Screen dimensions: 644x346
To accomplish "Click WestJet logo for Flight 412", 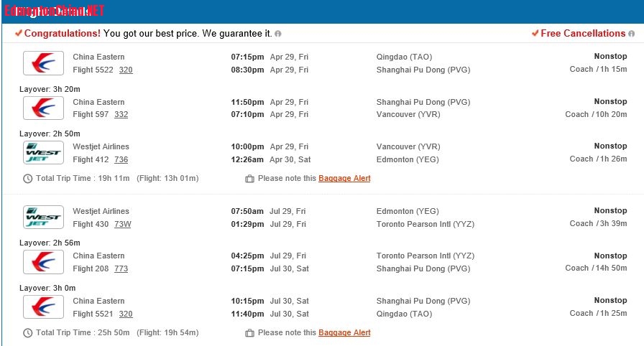I will coord(43,153).
